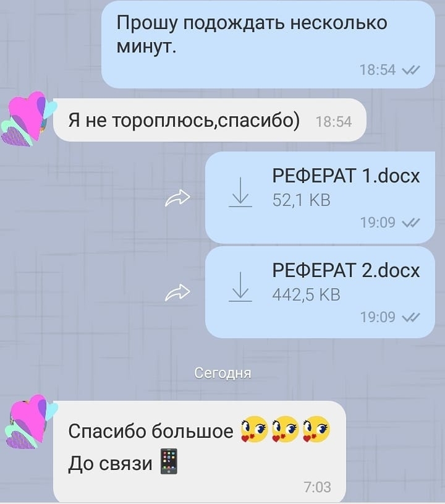The width and height of the screenshot is (445, 504).
Task: Open sender avatar beside 'Спасибо большое' message
Action: [x=30, y=422]
